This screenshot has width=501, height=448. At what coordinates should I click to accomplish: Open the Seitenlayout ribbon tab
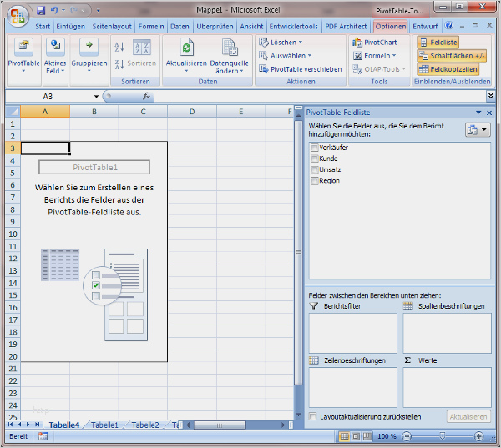pos(112,27)
